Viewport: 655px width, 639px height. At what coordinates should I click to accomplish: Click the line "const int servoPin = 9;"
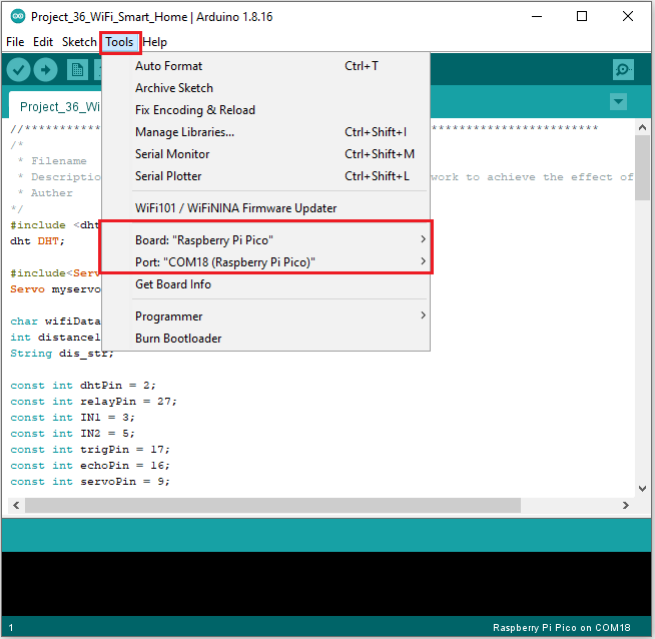pyautogui.click(x=90, y=482)
